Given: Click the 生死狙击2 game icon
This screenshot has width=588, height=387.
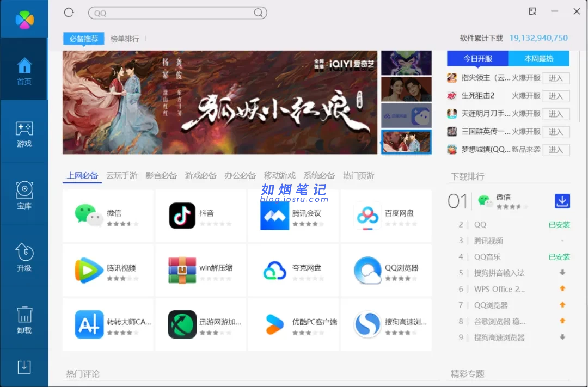Looking at the screenshot, I should point(452,96).
